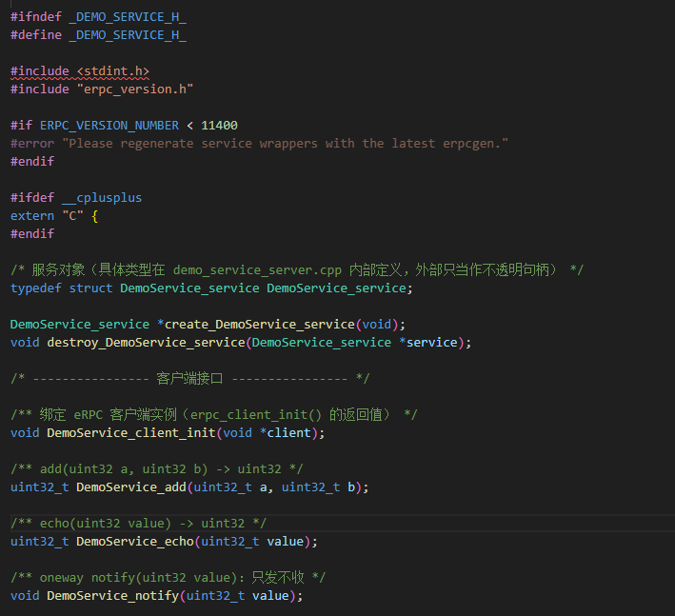Click the DemoService_echo function name
Screen dimensions: 675x616
(x=135, y=541)
